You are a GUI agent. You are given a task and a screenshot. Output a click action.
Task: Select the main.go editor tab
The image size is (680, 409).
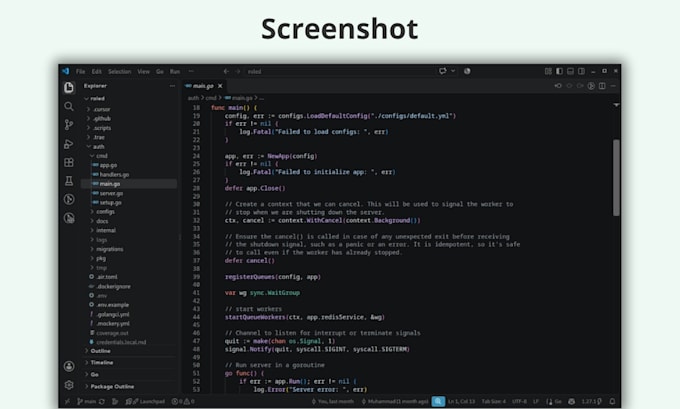tap(203, 86)
